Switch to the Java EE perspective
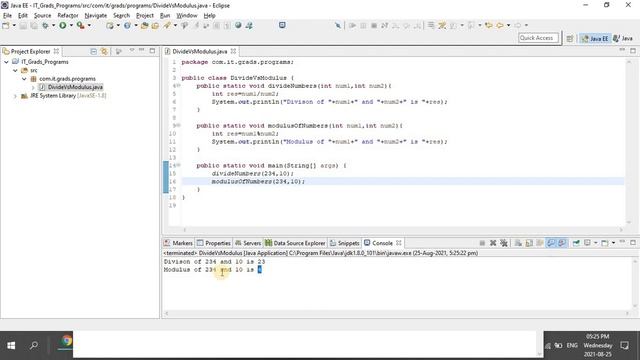This screenshot has width=640, height=360. point(595,38)
